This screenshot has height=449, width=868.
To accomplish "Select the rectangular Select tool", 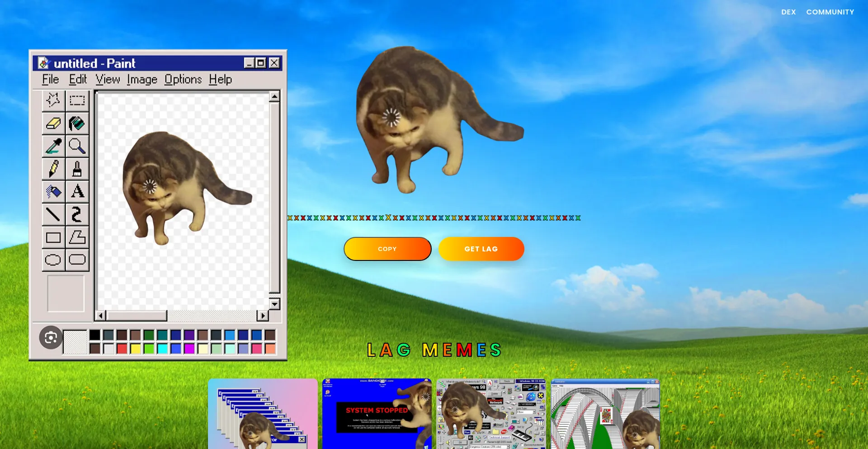I will [77, 100].
